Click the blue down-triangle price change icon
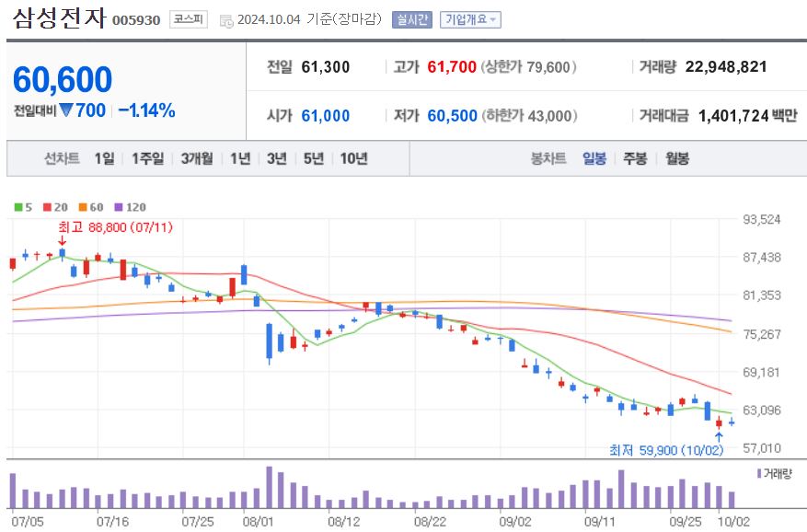 (x=66, y=110)
